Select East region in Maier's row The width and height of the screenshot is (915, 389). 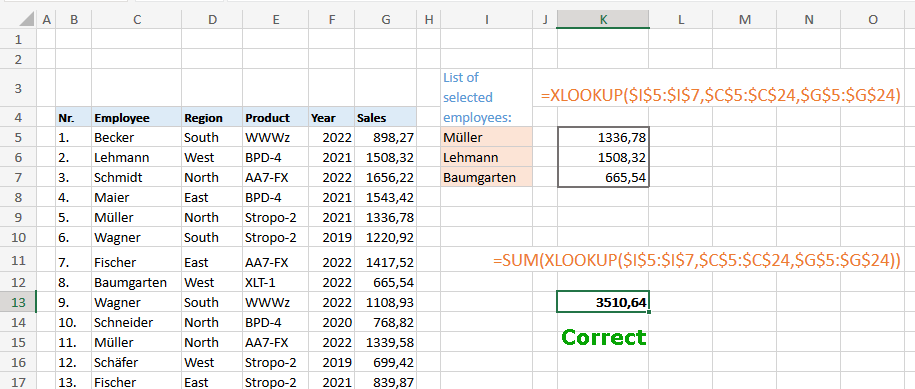212,198
